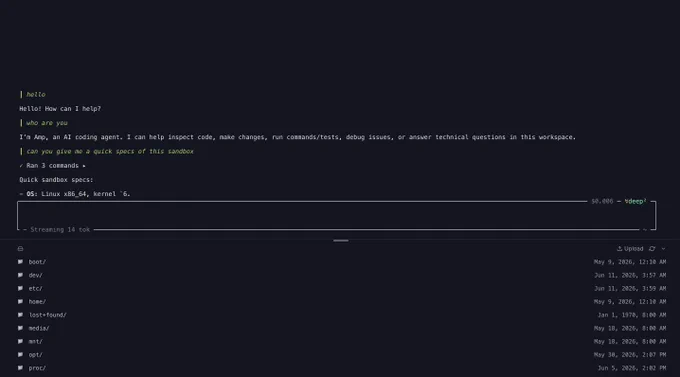
Task: Select the deep mode indicator
Action: [x=635, y=201]
